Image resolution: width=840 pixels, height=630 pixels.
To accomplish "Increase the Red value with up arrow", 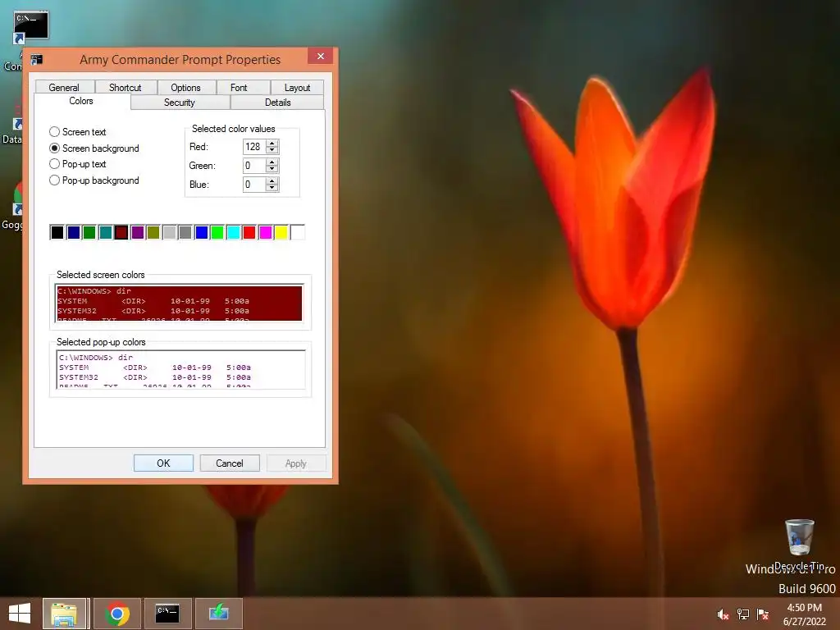I will click(272, 143).
